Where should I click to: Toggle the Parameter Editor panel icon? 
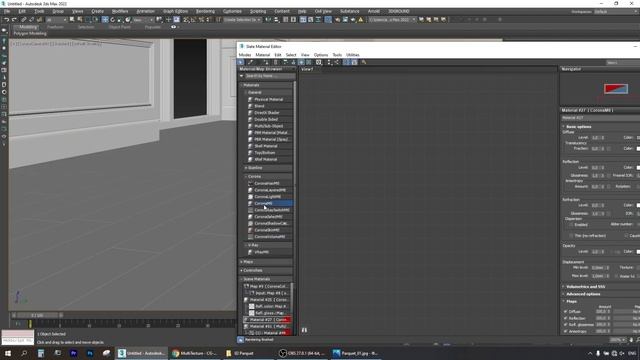click(354, 62)
